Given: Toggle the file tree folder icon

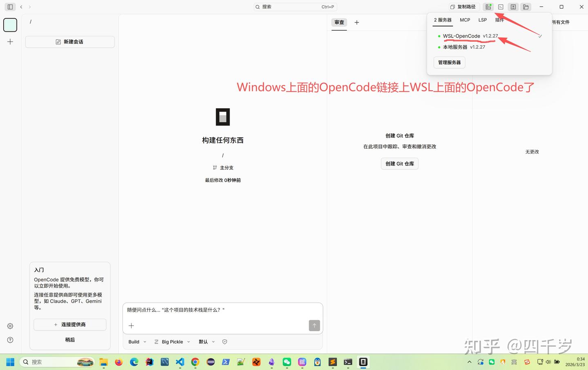Looking at the screenshot, I should (526, 7).
